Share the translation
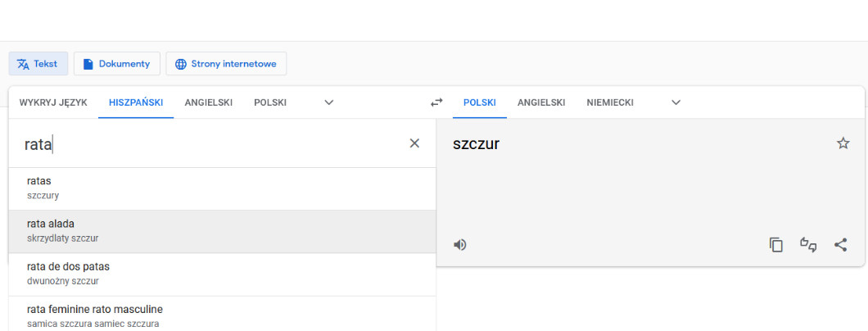Viewport: 868px width, 331px height. click(841, 244)
